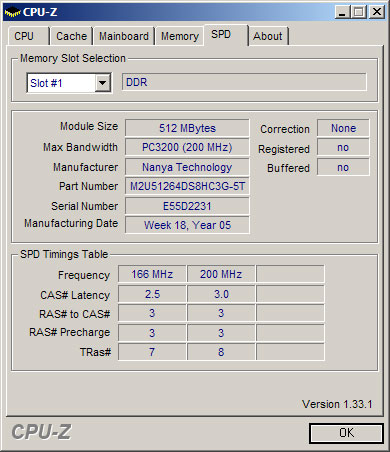Click the Slot #1 selected text
Image resolution: width=390 pixels, height=452 pixels.
click(x=46, y=83)
